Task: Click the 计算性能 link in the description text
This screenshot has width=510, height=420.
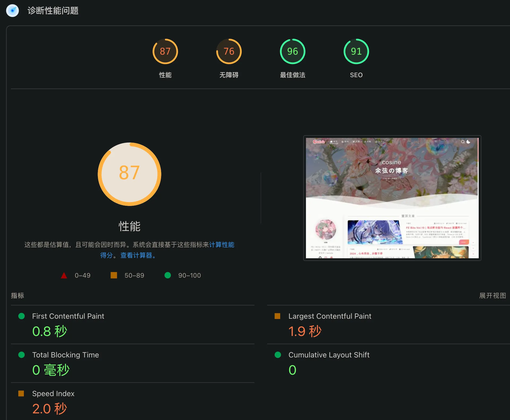Action: coord(222,245)
